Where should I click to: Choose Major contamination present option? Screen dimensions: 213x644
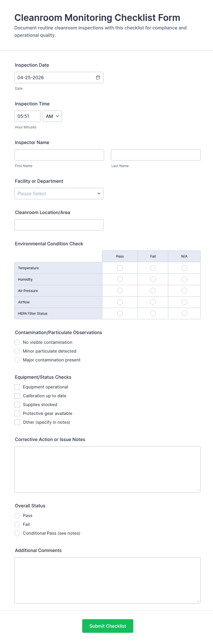17,360
